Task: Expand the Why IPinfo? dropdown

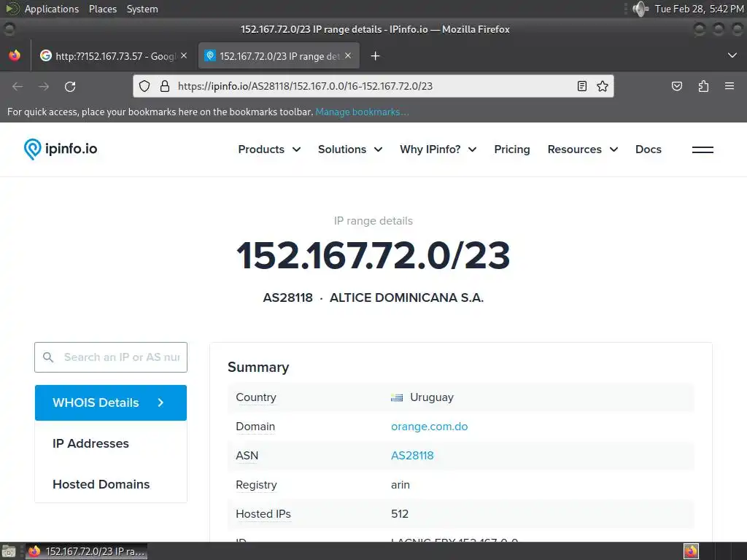Action: (438, 149)
